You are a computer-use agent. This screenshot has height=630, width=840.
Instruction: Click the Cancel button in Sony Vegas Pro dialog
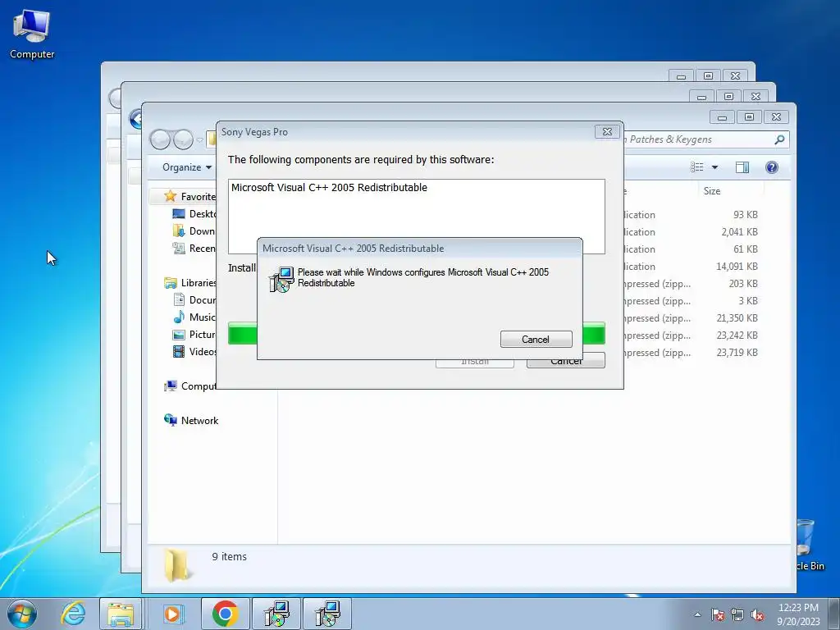566,363
